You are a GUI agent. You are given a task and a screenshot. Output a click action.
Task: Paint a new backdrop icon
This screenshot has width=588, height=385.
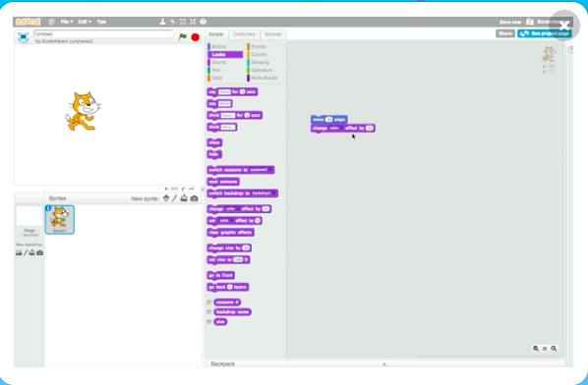26,252
